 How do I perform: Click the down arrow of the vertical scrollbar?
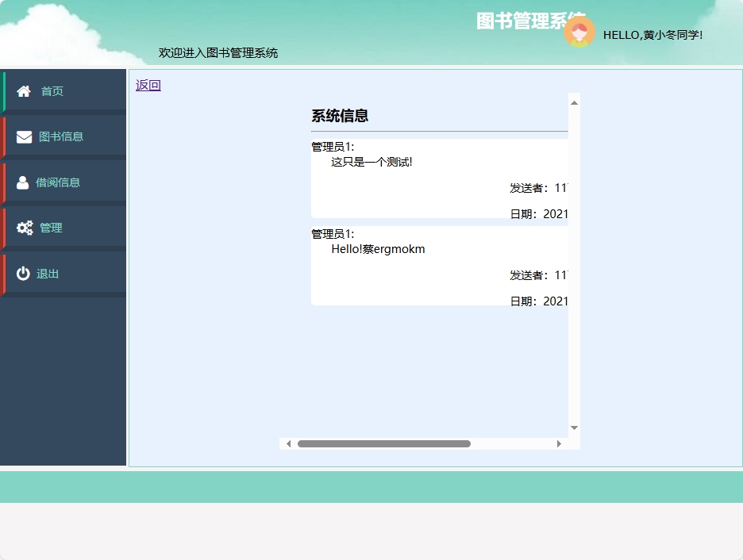(573, 427)
